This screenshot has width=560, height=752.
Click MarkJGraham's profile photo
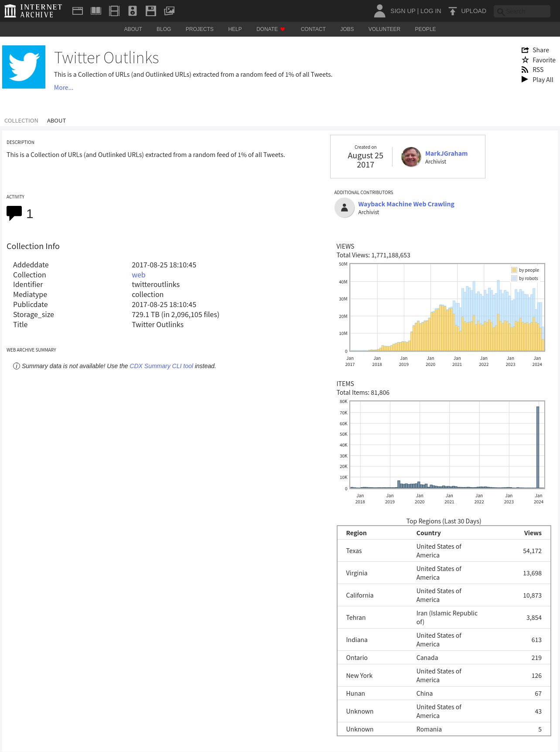coord(411,157)
